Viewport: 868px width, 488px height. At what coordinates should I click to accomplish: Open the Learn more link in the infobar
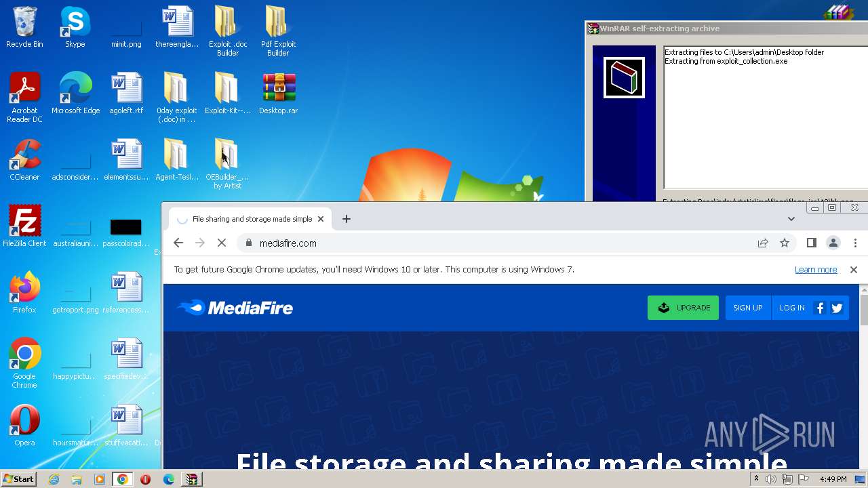pyautogui.click(x=816, y=269)
